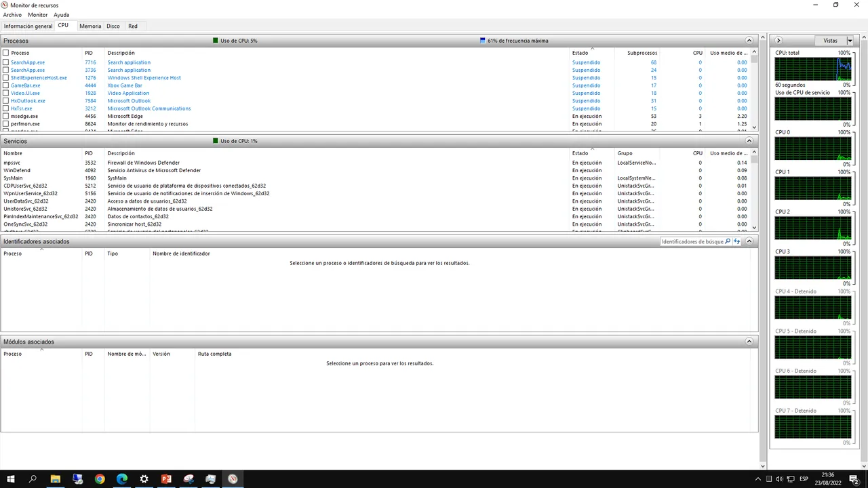This screenshot has width=868, height=488.
Task: Click the blue maximum frequency indicator
Action: pos(483,41)
